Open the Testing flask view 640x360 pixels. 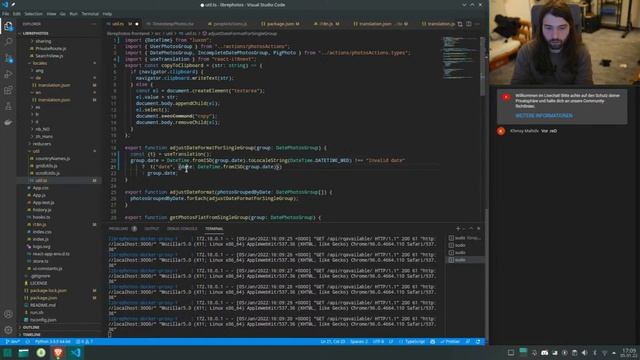point(8,107)
